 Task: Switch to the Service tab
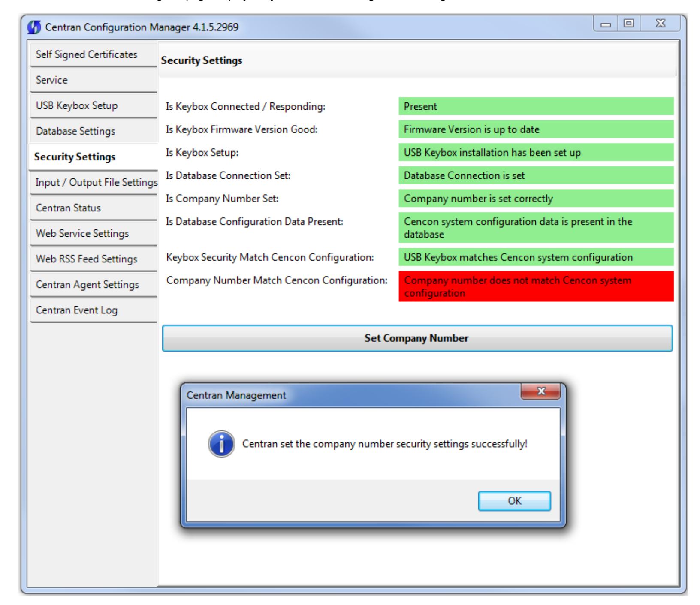(94, 80)
